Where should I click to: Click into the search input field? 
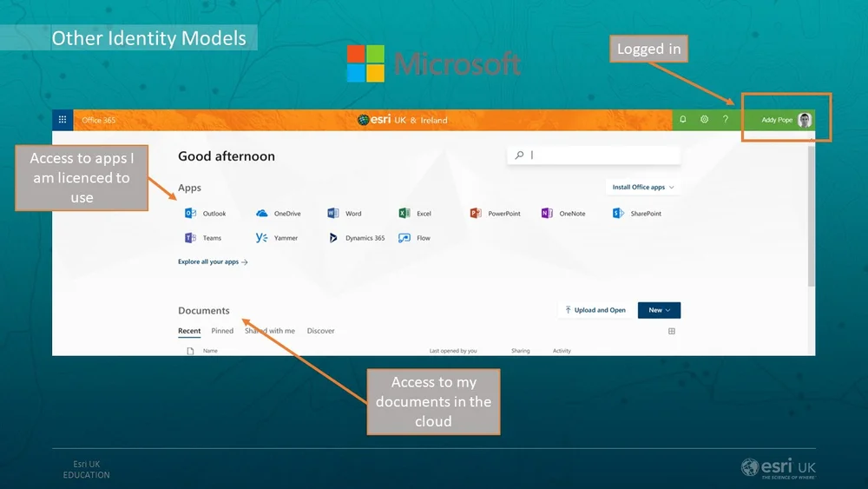coord(594,155)
